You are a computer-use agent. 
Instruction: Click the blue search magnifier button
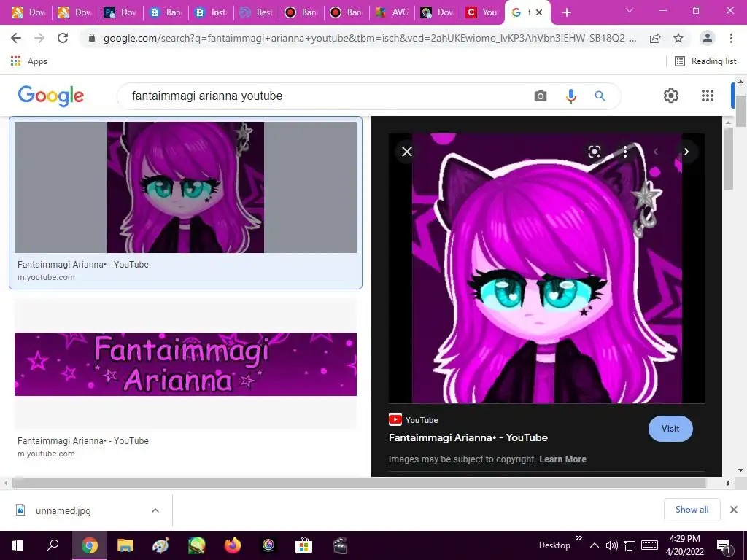(x=600, y=96)
